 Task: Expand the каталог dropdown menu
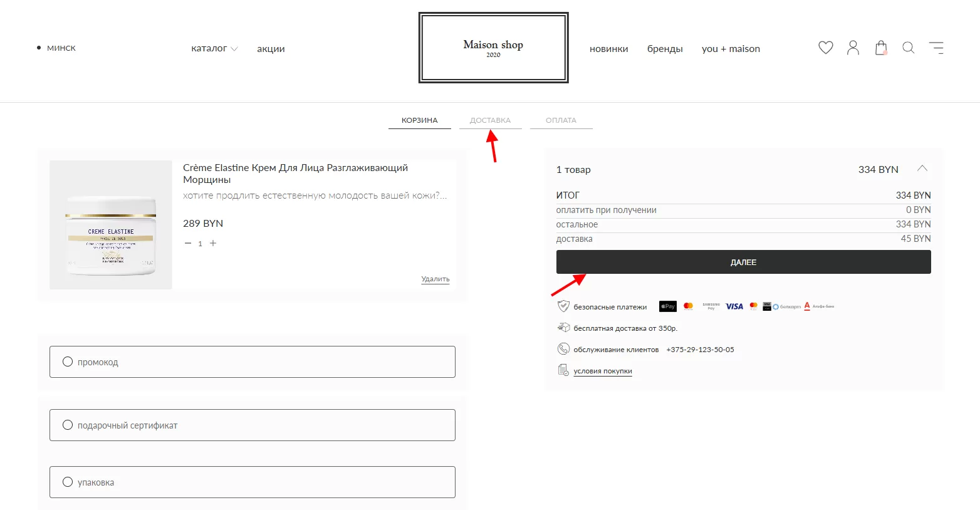coord(214,48)
